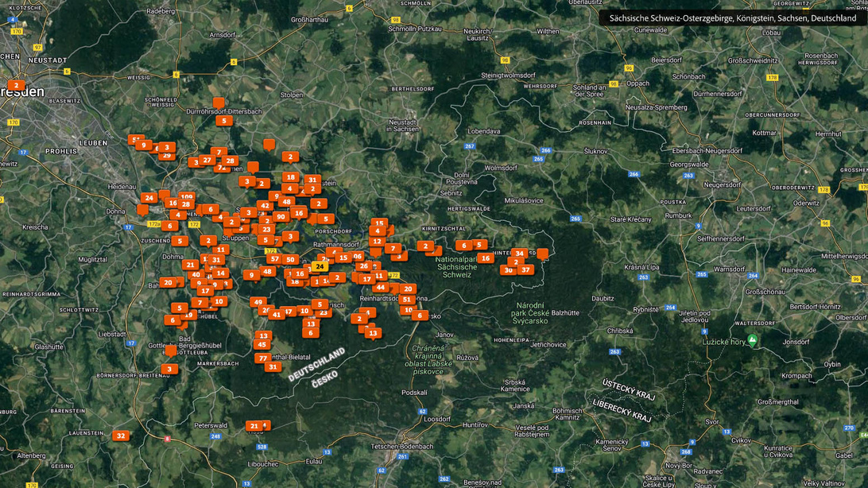Select the cluster marker labeled 51
Image resolution: width=868 pixels, height=488 pixels.
[407, 300]
